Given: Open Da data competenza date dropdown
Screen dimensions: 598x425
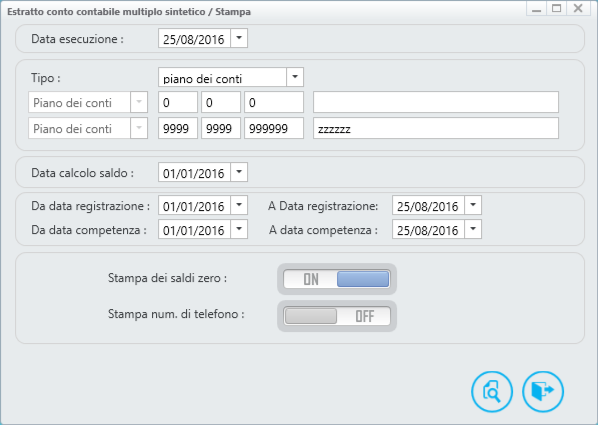Looking at the screenshot, I should tap(239, 229).
